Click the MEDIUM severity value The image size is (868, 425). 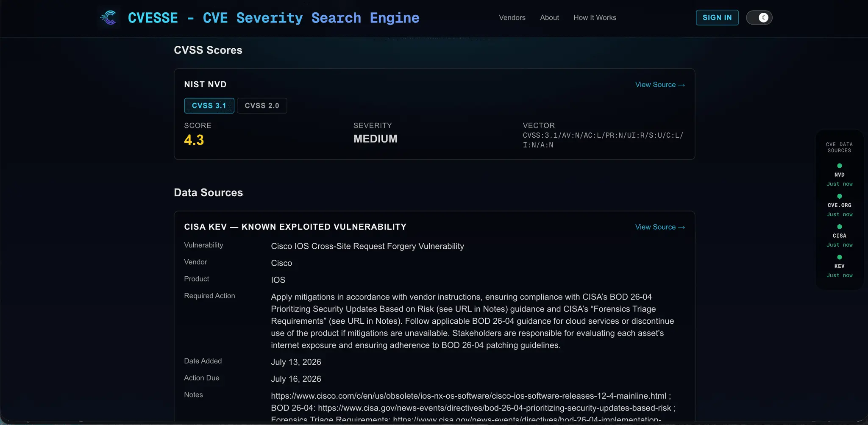375,139
